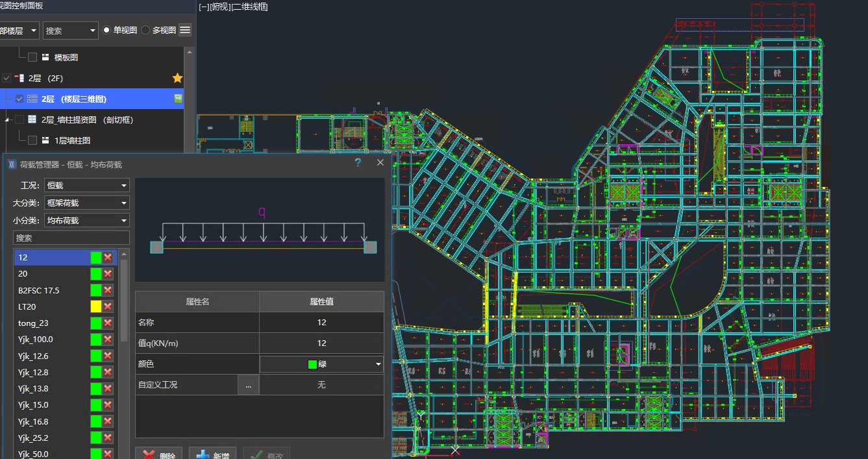868x459 pixels.
Task: Click the 搜索 field in the load manager
Action: pos(71,238)
